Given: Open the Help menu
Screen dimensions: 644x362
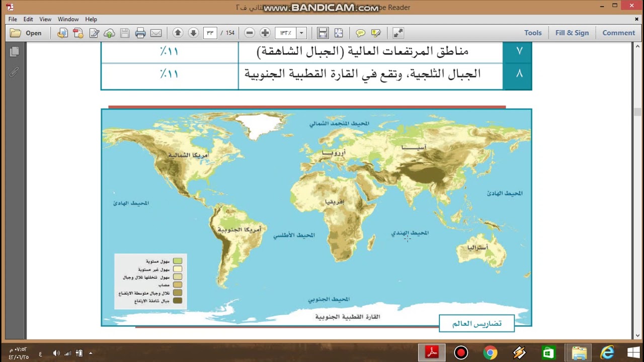Looking at the screenshot, I should pos(91,19).
